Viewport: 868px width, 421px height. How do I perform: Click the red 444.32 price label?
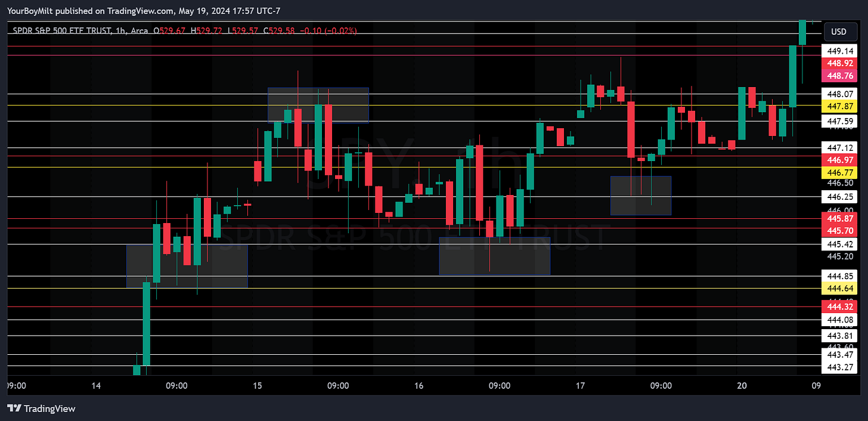point(839,307)
